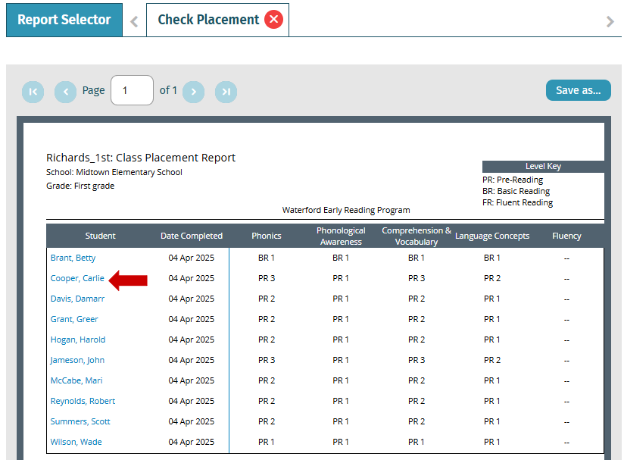Screen dimensions: 631x471
Task: Click the Date Completed column header
Action: (192, 236)
